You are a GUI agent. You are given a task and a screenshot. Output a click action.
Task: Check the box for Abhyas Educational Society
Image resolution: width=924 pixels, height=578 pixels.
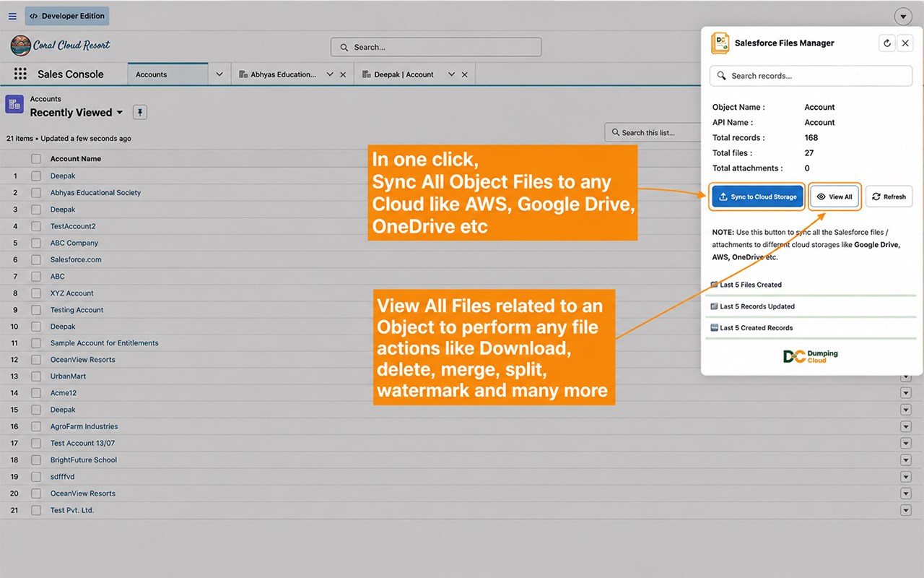coord(36,193)
